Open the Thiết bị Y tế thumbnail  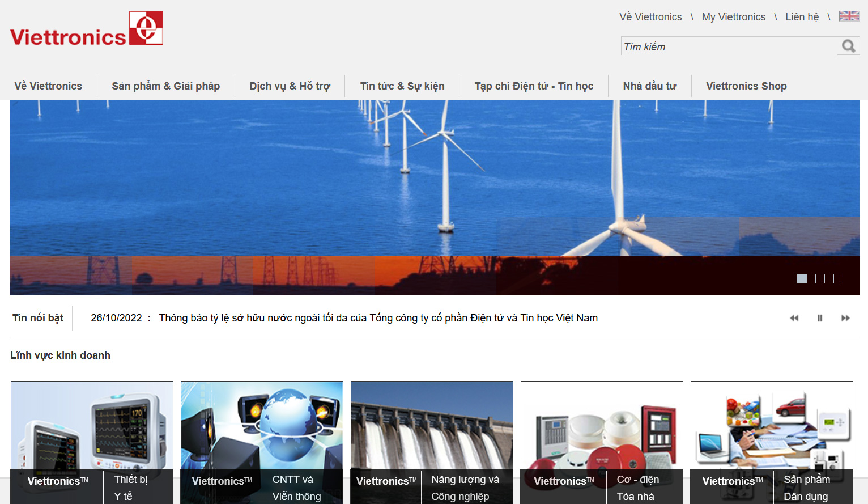92,431
